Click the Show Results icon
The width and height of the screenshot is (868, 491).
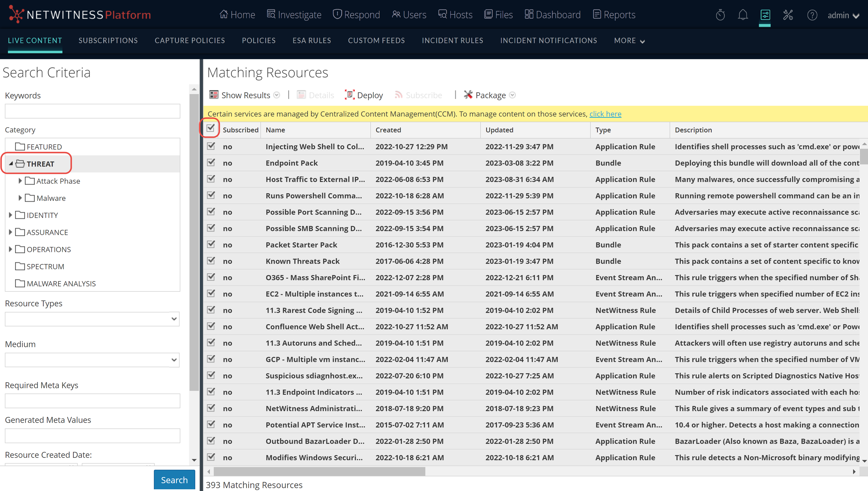pos(214,95)
